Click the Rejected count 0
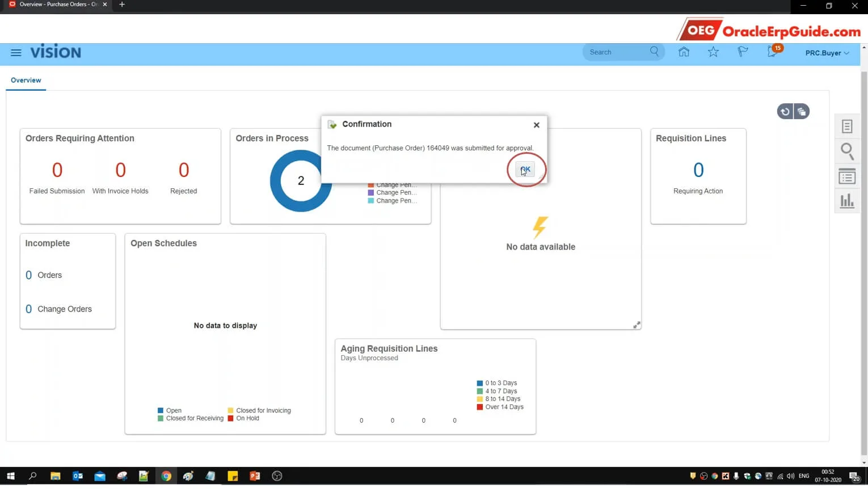Screen dimensions: 868x489 [x=184, y=170]
